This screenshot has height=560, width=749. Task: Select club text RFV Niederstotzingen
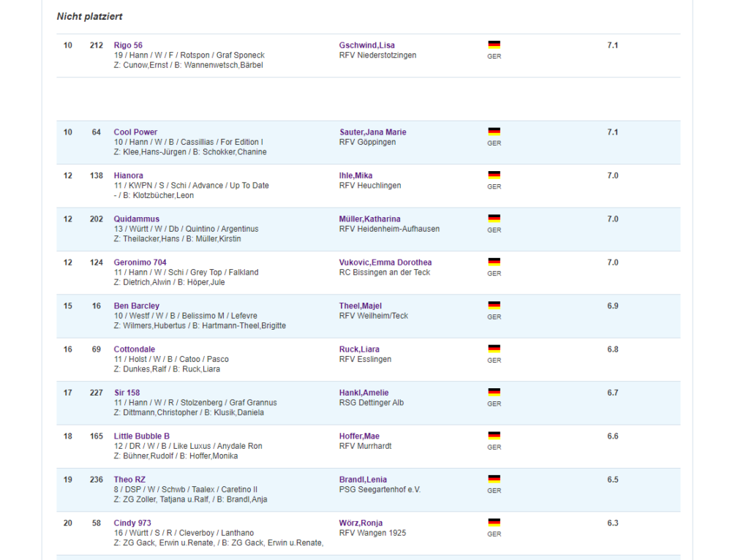point(378,56)
